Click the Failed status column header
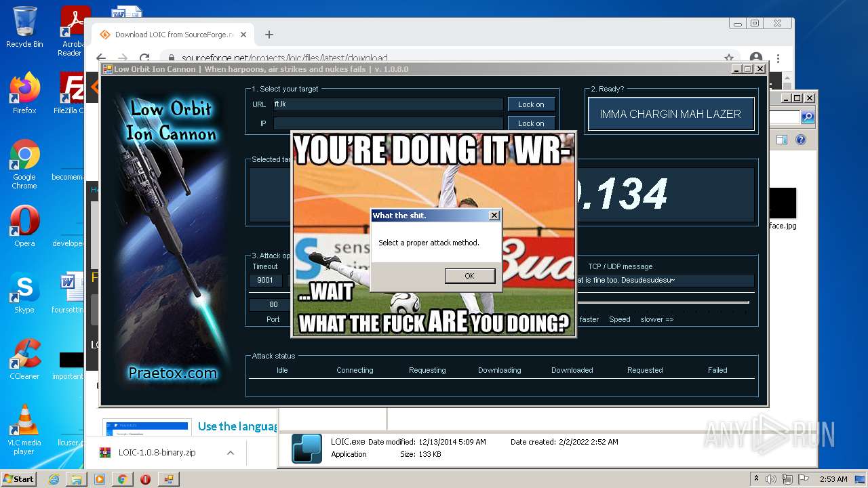 tap(717, 370)
